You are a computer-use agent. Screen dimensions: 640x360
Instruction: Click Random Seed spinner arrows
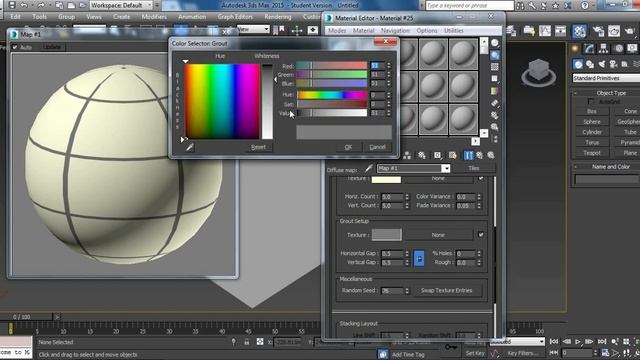tap(407, 291)
